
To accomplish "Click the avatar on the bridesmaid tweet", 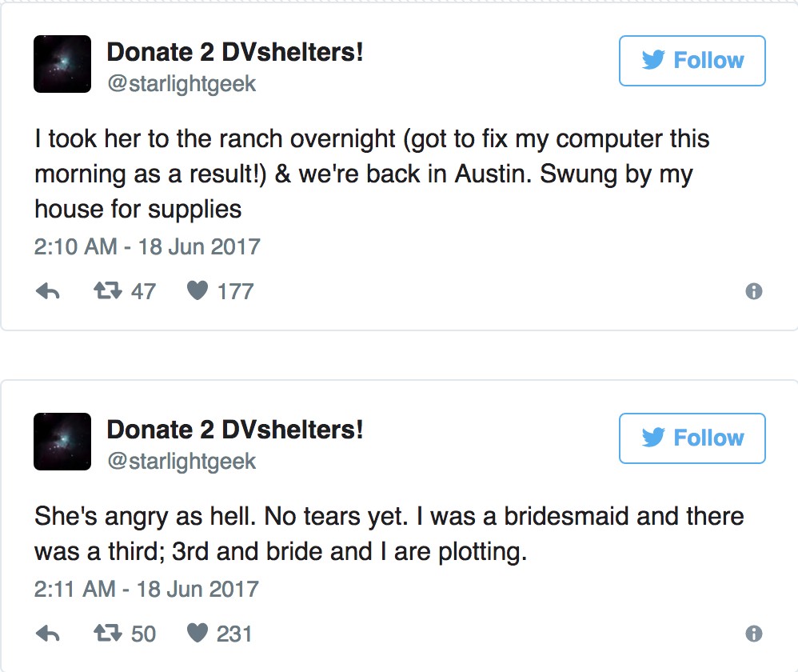I will [62, 442].
